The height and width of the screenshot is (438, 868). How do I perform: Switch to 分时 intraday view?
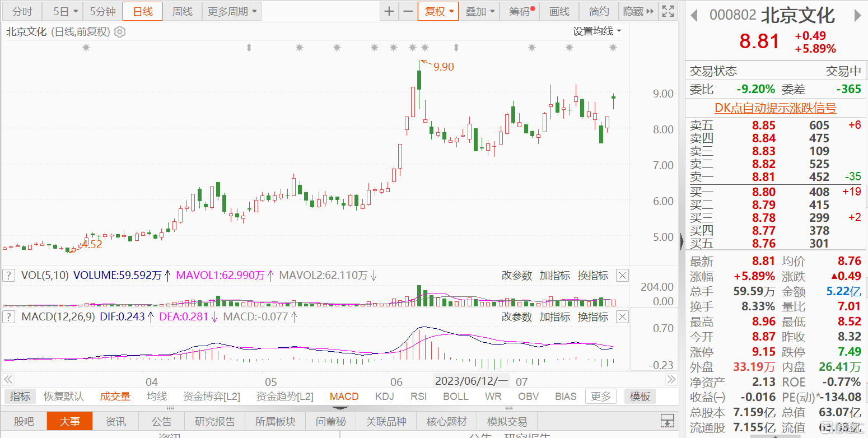tap(22, 11)
